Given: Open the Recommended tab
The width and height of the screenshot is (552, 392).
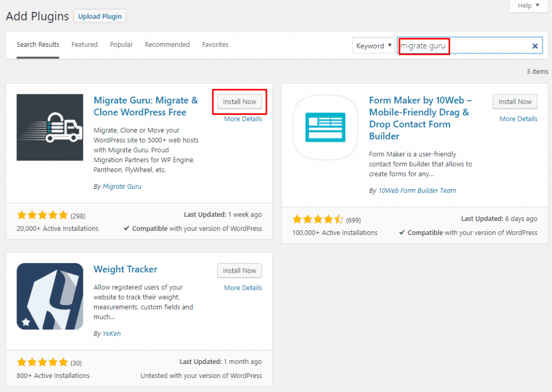Looking at the screenshot, I should click(167, 45).
